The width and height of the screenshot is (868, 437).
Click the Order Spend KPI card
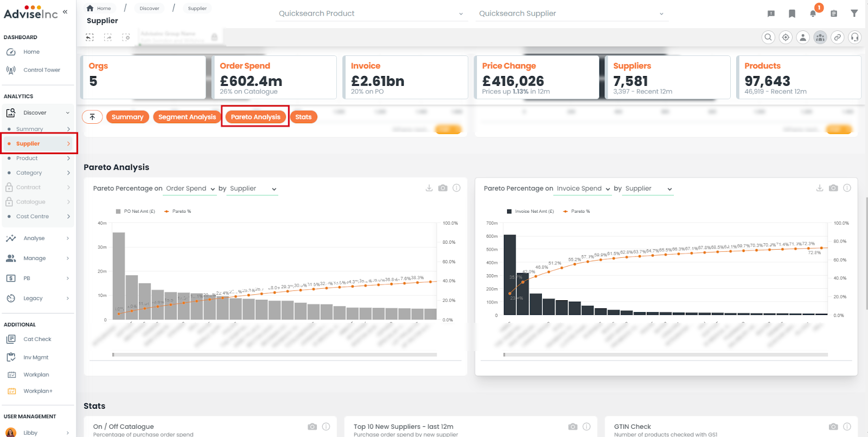[274, 78]
